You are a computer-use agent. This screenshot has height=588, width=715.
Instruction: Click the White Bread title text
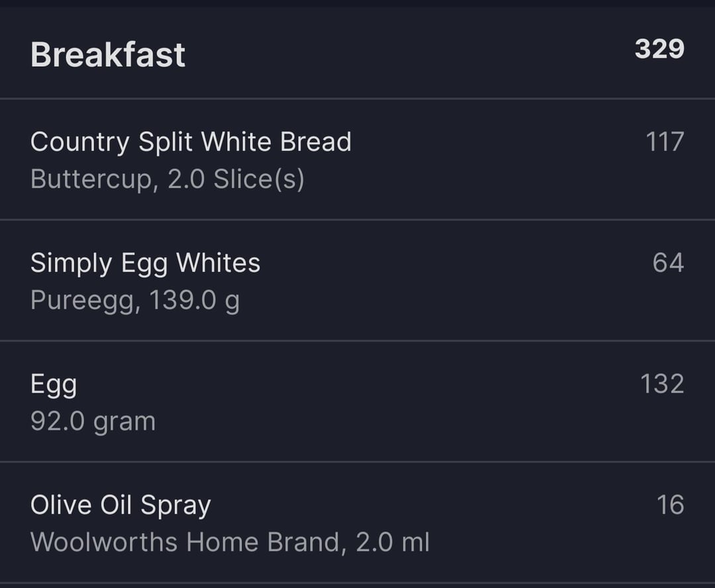(276, 142)
